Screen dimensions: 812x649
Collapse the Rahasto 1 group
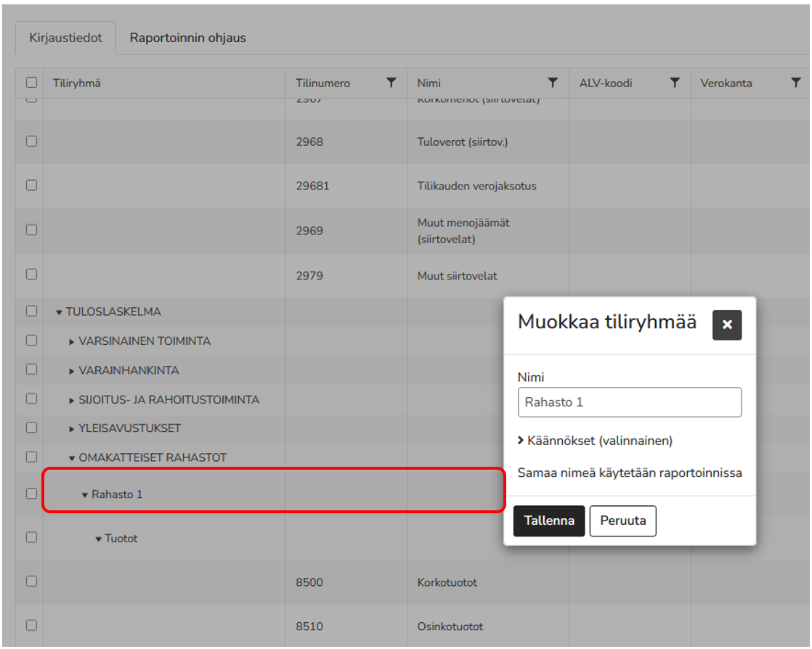pos(85,495)
